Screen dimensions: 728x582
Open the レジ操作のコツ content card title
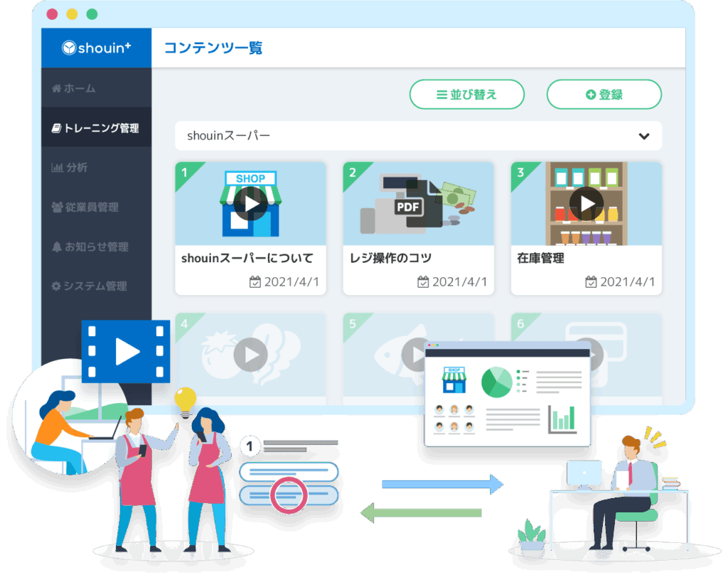pos(391,258)
